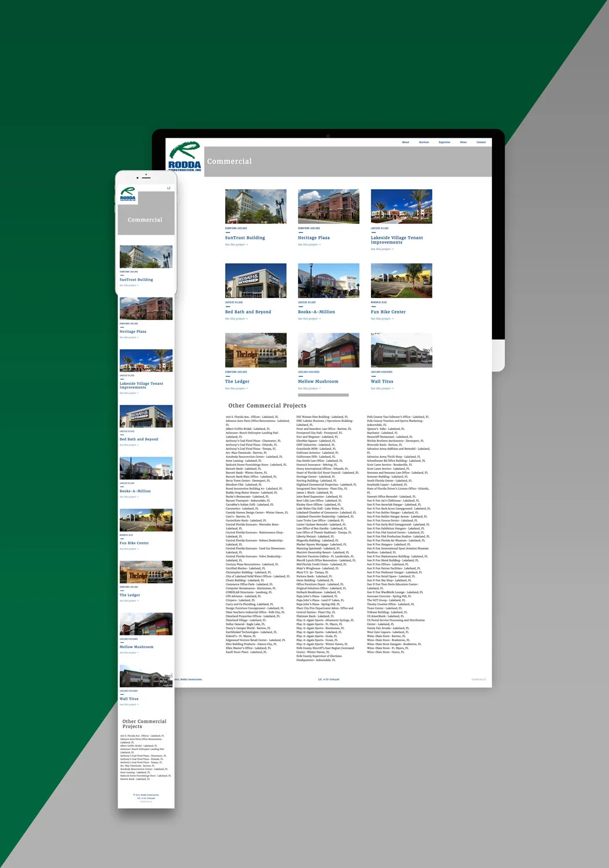
Task: Click 'See this project' under desktop Books-A-Million
Action: click(309, 319)
